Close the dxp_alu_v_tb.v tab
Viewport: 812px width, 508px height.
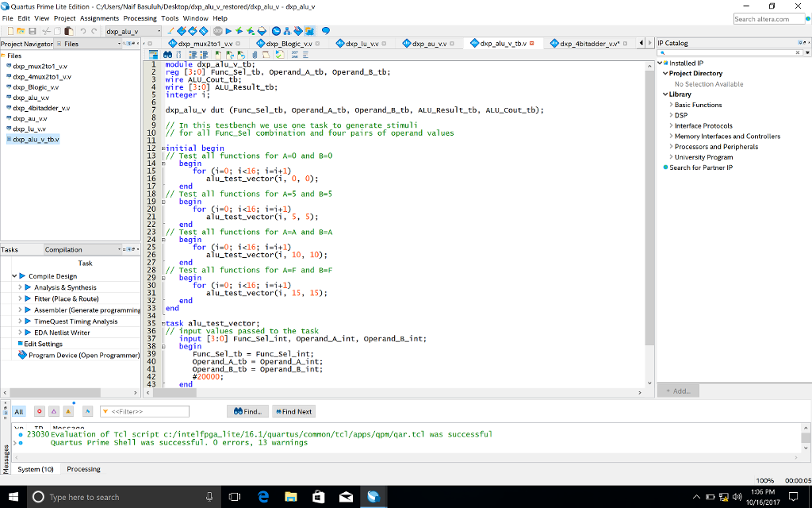[532, 44]
